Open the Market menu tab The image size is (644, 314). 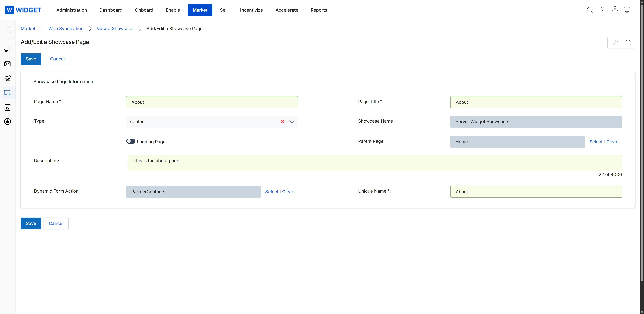(x=200, y=10)
